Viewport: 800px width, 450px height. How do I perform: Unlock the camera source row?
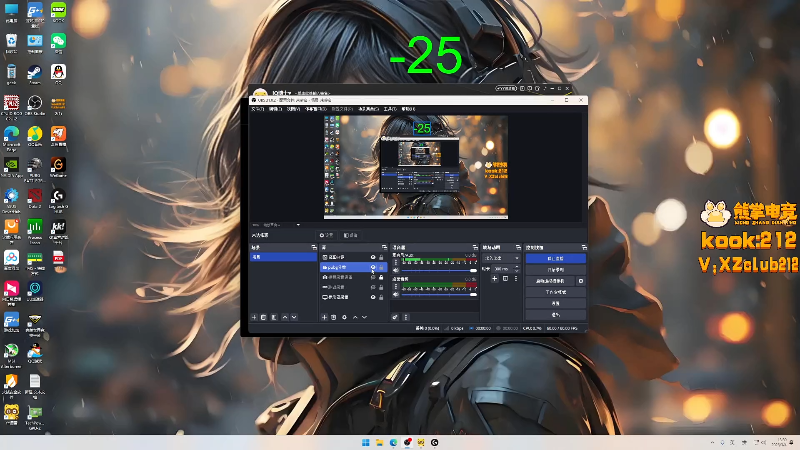point(381,277)
